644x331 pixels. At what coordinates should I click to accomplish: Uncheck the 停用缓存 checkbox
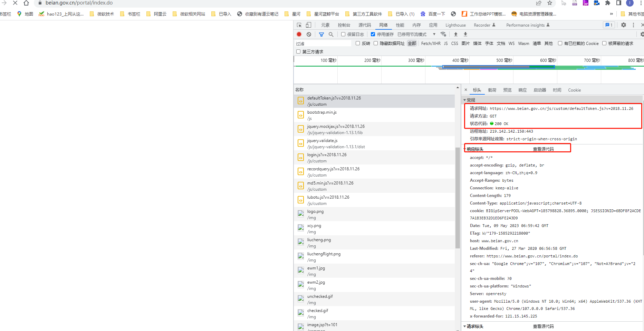pos(373,34)
